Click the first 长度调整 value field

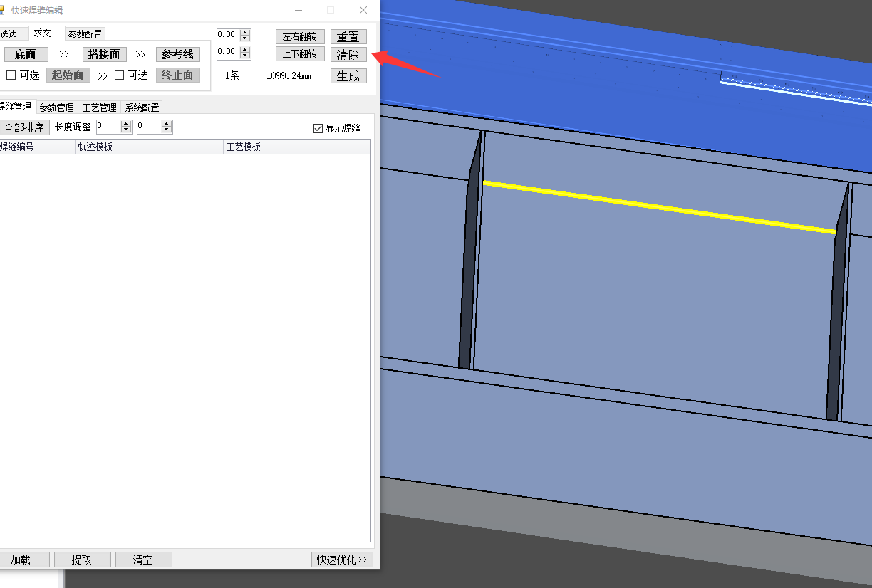tap(109, 127)
